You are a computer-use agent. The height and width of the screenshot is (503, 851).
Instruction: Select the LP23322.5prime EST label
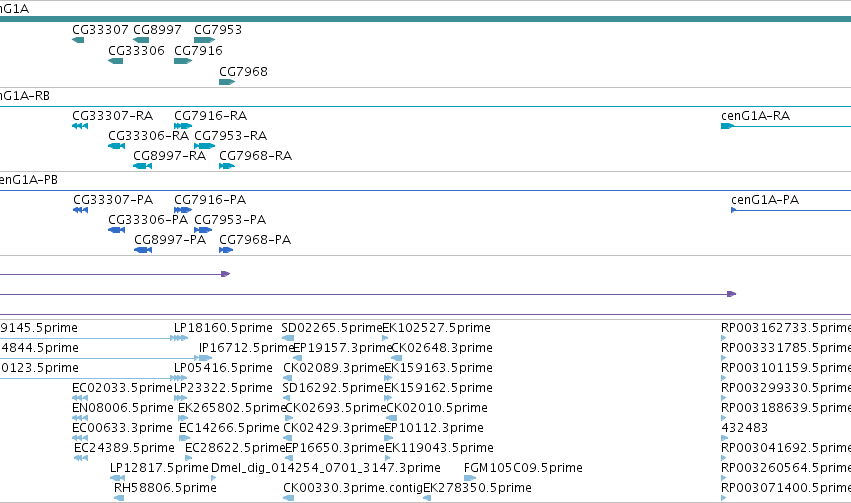click(223, 388)
